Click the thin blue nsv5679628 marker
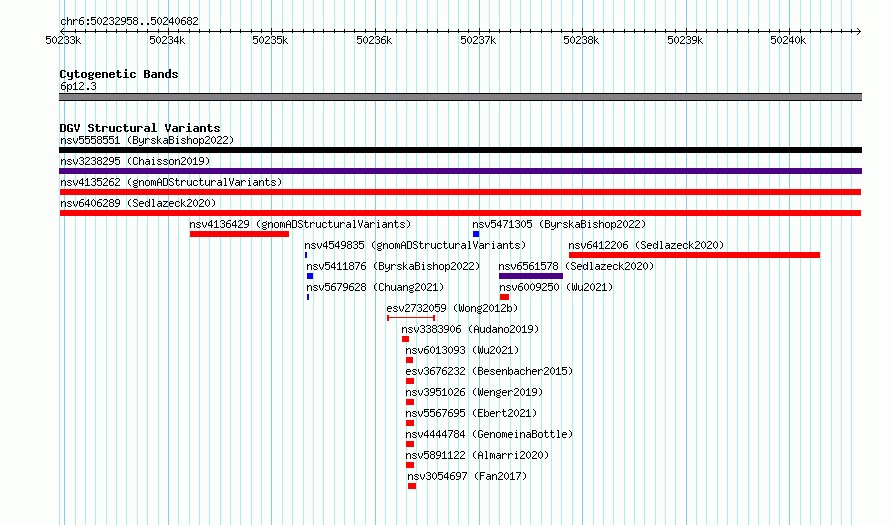890x525 pixels. 308,297
